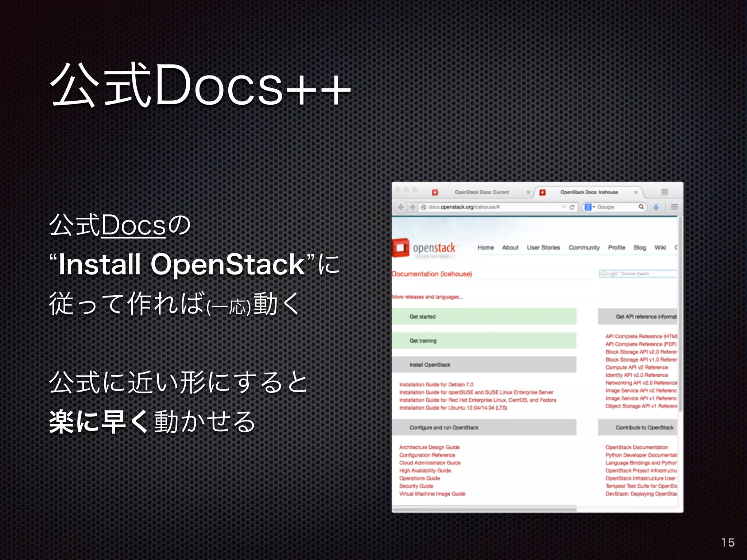The height and width of the screenshot is (560, 747).
Task: Collapse the Contribute to OpenStack section
Action: (x=638, y=427)
